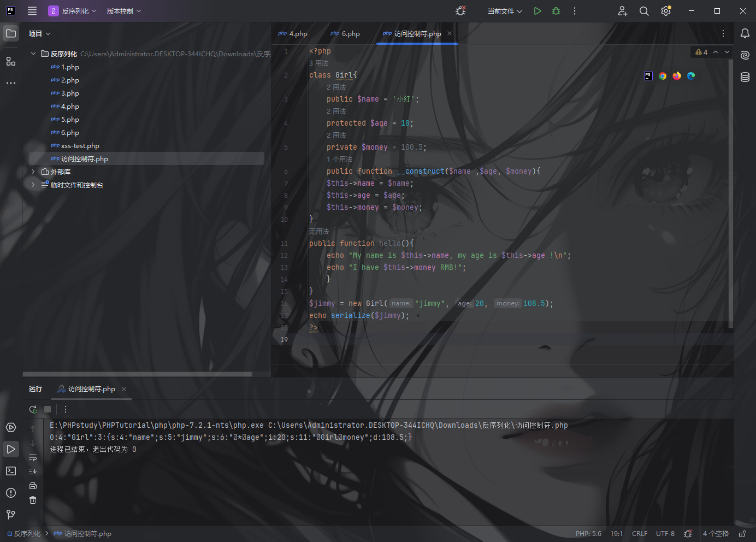The width and height of the screenshot is (756, 542).
Task: Click editor vertical scrollbar
Action: pos(731,194)
